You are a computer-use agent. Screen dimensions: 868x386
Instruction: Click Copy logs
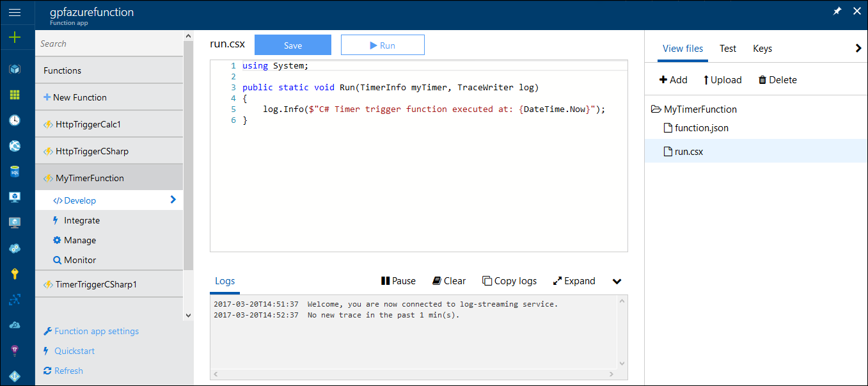tap(509, 281)
